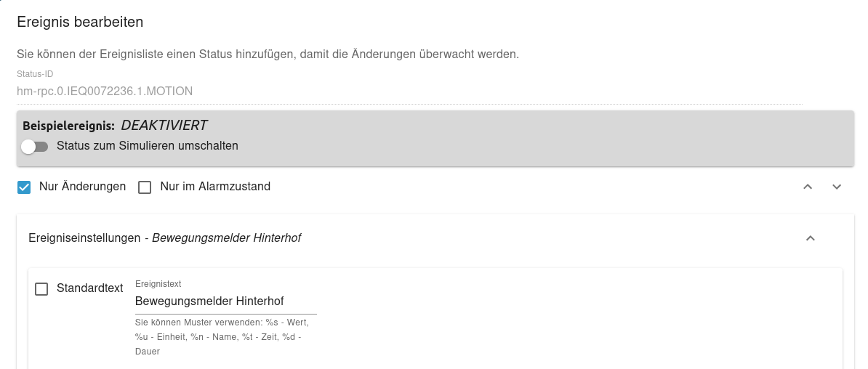868x369 pixels.
Task: Click the Status-ID field with hm-rpc value
Action: click(x=105, y=92)
